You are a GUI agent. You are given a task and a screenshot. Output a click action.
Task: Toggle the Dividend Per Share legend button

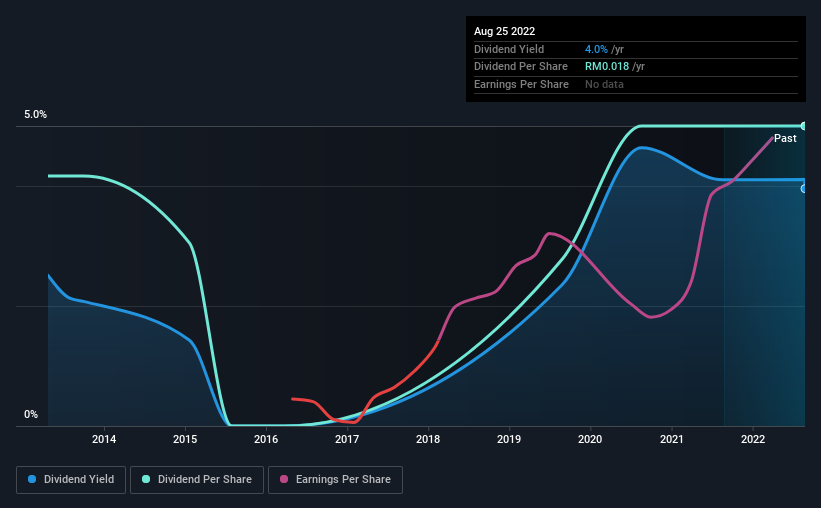coord(197,480)
